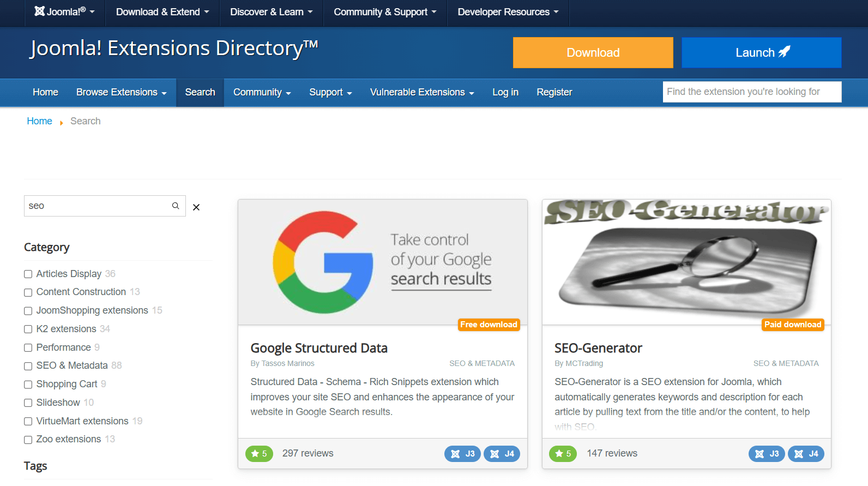Click the J4 badge on SEO-Generator card
Viewport: 868px width, 486px height.
pos(806,454)
